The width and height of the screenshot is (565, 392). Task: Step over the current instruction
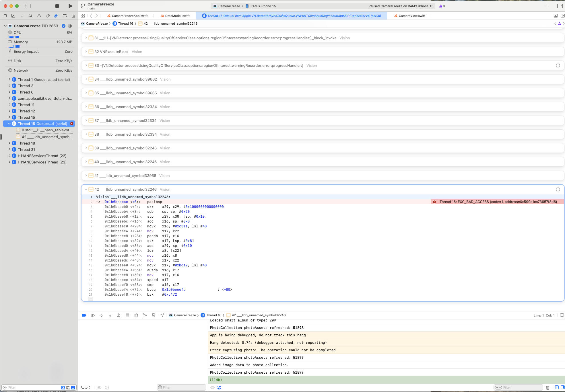click(x=101, y=315)
